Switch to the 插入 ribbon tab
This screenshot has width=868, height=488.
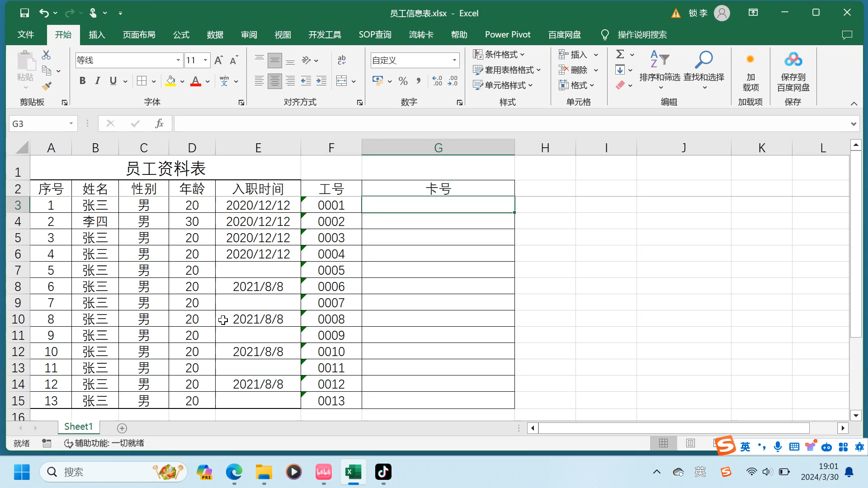click(x=96, y=34)
